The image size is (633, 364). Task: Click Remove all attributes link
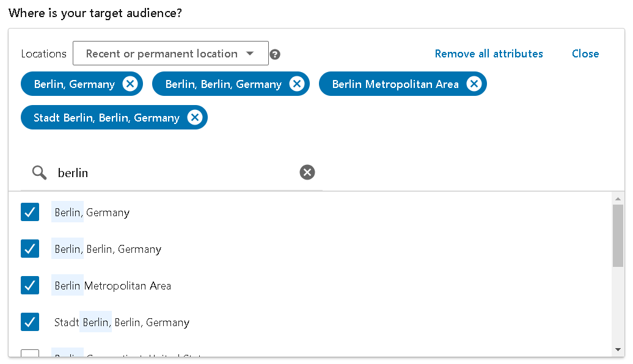(x=489, y=54)
